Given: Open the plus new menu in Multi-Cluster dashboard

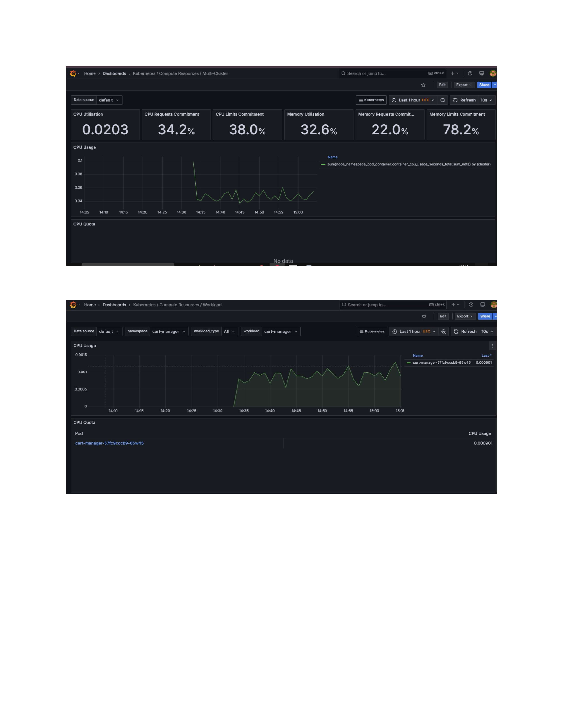Looking at the screenshot, I should click(x=455, y=73).
